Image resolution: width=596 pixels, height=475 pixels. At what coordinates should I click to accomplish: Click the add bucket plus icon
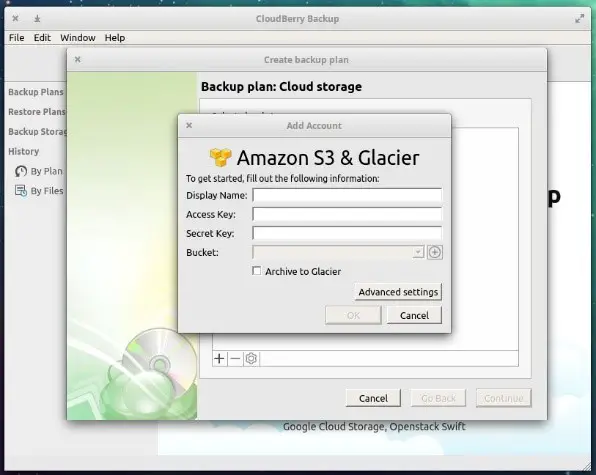pos(434,252)
